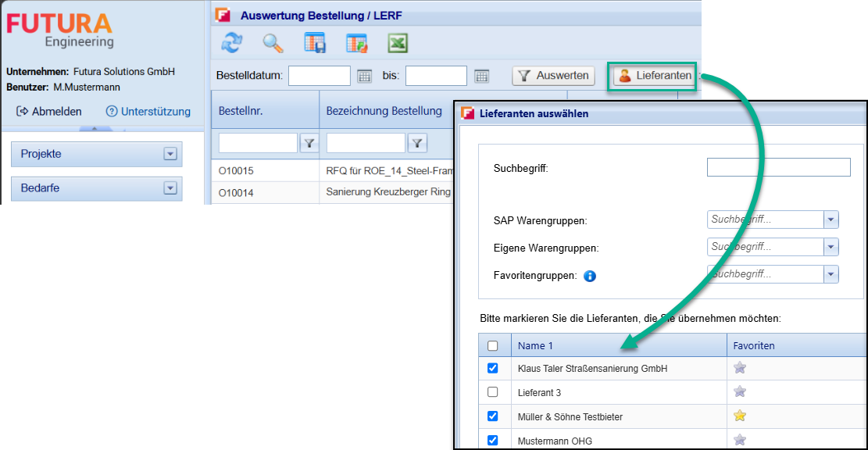
Task: Check the Lieferant 3 checkbox
Action: pos(493,392)
